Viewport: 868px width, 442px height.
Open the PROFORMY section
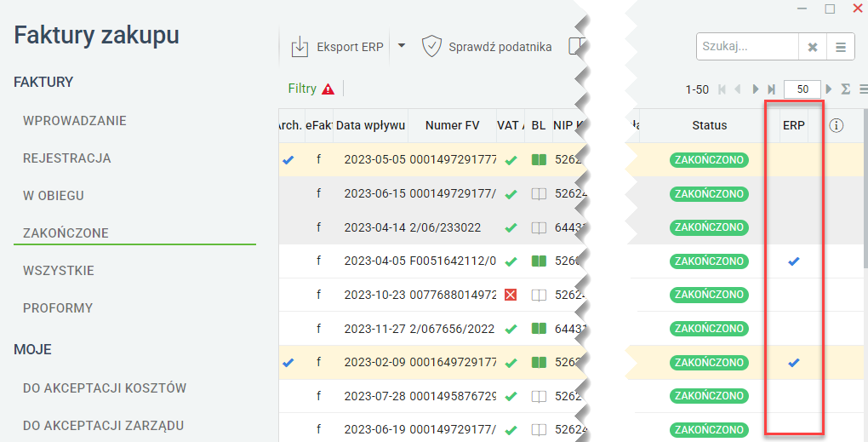point(58,308)
